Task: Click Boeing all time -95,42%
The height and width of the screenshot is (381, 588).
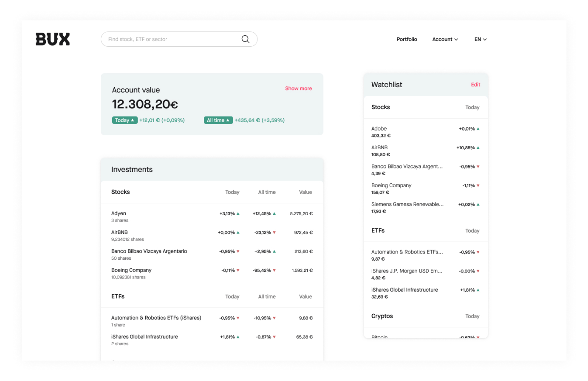Action: pos(264,270)
